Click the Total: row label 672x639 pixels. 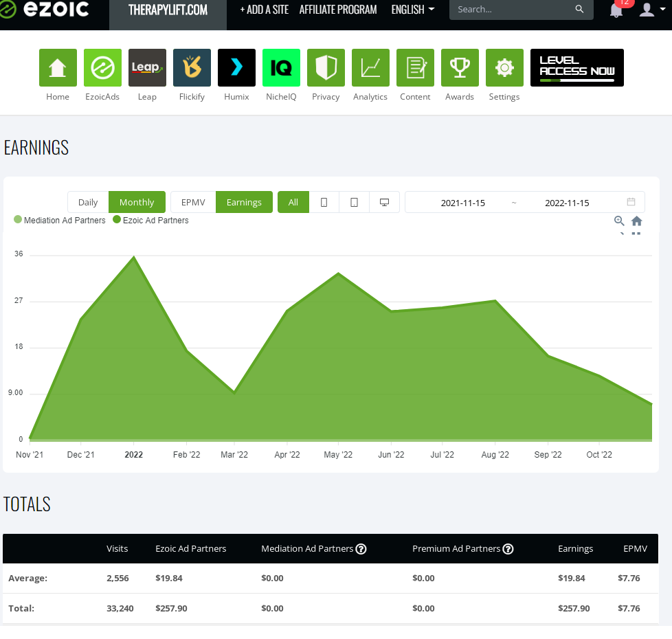(21, 609)
